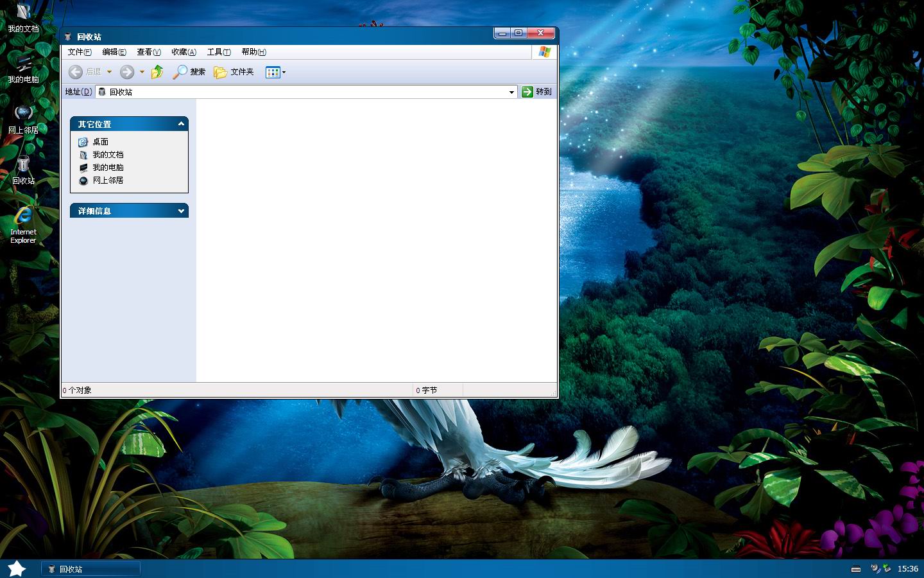
Task: Open the 工具(T) menu
Action: (219, 52)
